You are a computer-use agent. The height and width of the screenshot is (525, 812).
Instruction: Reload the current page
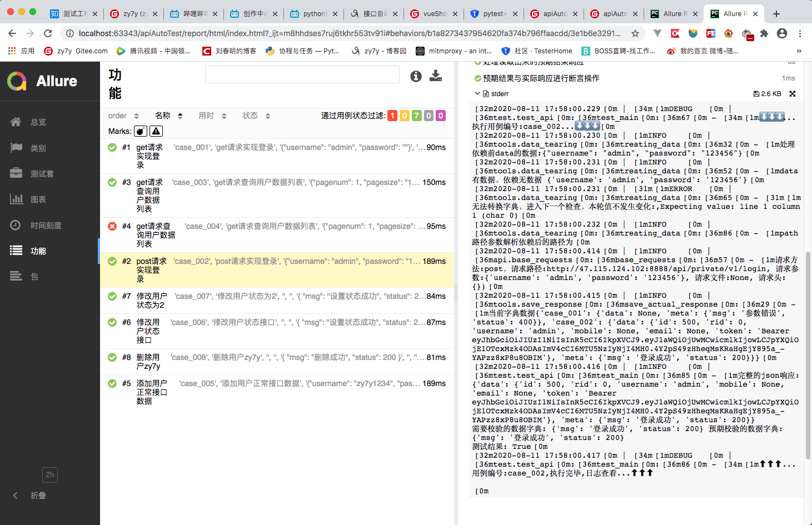pyautogui.click(x=48, y=33)
